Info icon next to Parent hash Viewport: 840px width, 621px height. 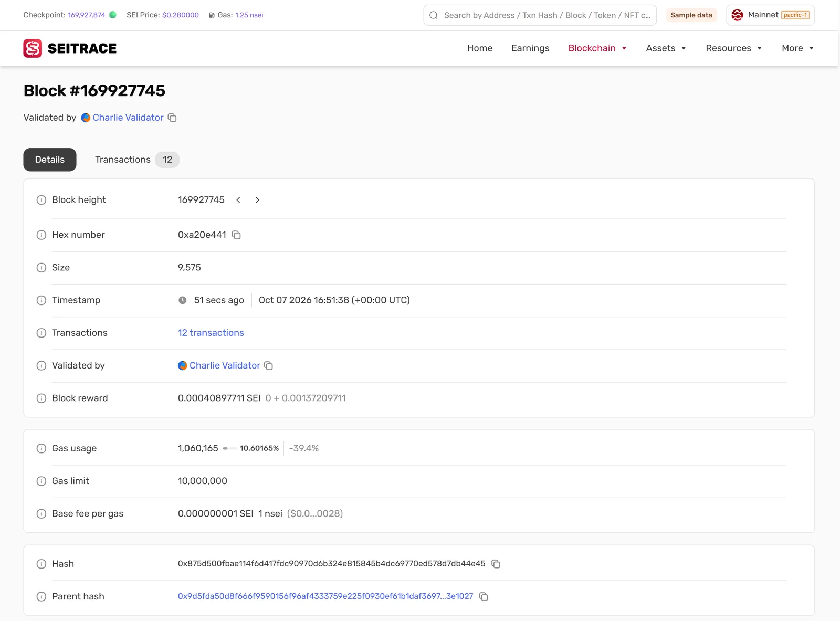41,596
